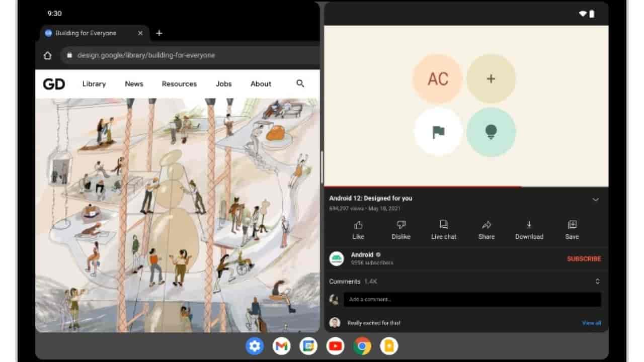This screenshot has height=362, width=644.
Task: View all comments
Action: [592, 323]
